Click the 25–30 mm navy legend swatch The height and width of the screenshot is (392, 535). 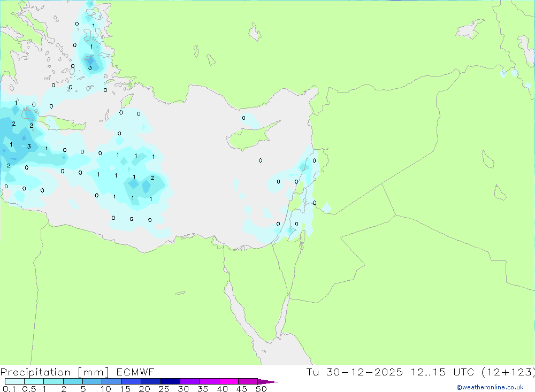[x=170, y=381]
